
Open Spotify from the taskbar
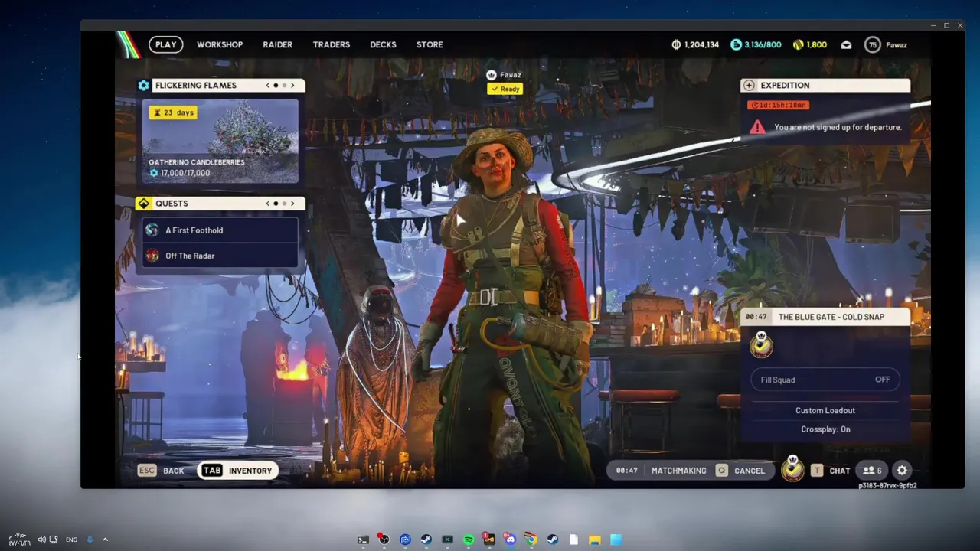(x=469, y=540)
